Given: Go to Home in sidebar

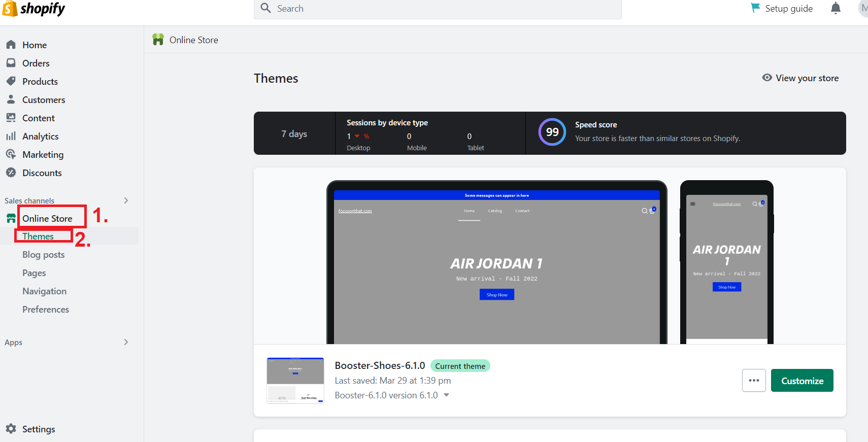Looking at the screenshot, I should pos(35,45).
